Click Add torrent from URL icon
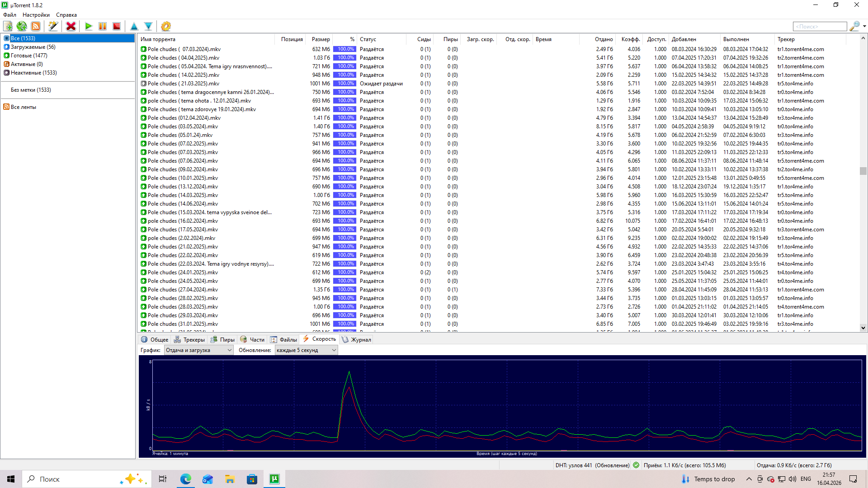 tap(21, 26)
